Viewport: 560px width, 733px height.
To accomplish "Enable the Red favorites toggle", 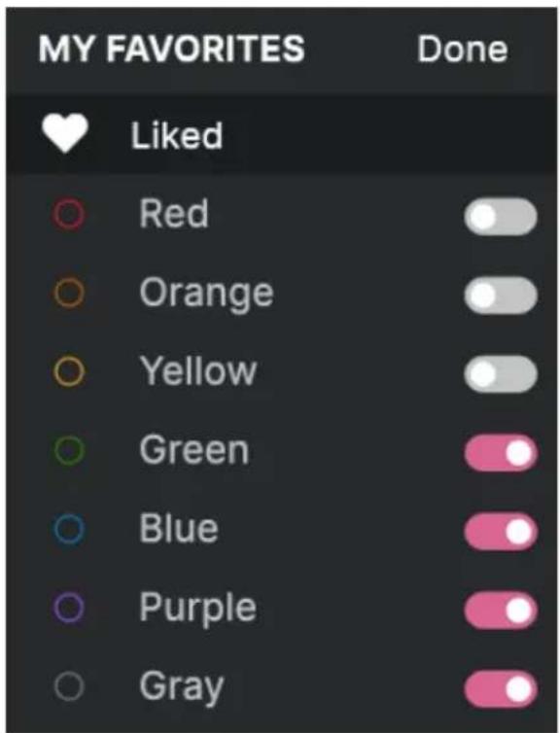I will point(501,217).
